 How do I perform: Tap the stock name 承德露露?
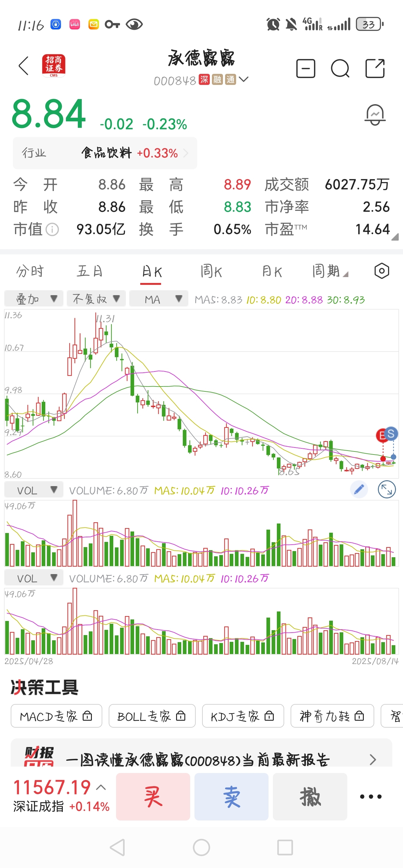pyautogui.click(x=201, y=58)
